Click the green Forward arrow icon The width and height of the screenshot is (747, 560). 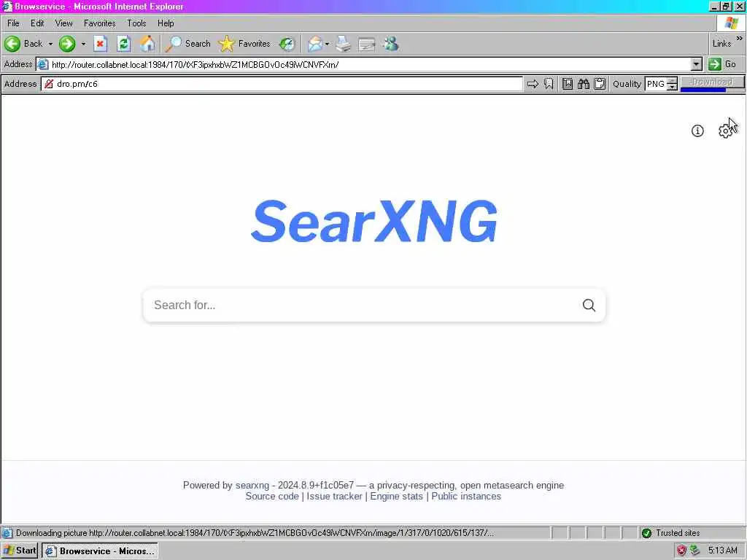point(67,44)
